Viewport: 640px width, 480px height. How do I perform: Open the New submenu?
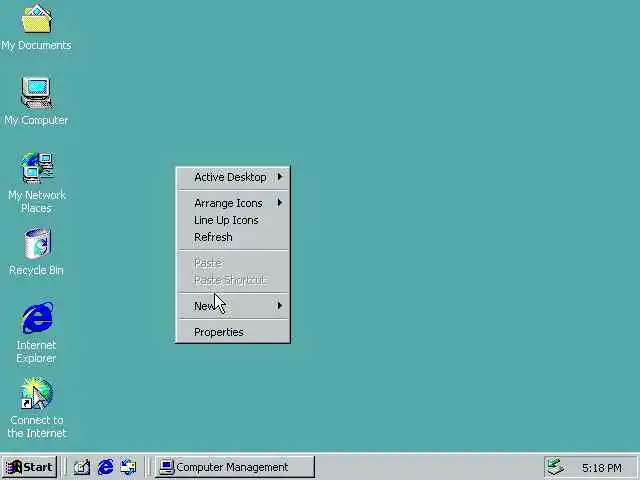(x=233, y=306)
